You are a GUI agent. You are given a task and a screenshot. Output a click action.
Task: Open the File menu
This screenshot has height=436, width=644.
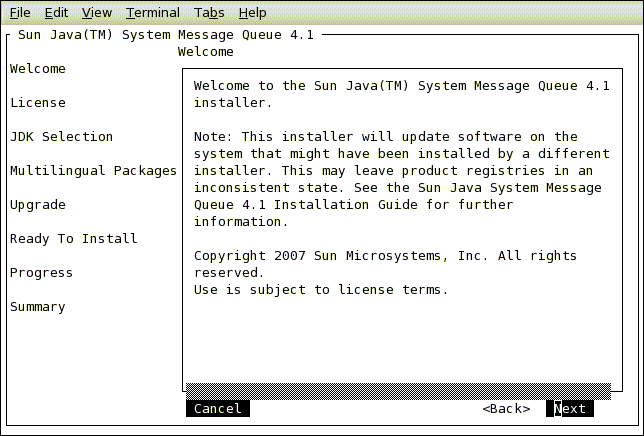tap(20, 13)
